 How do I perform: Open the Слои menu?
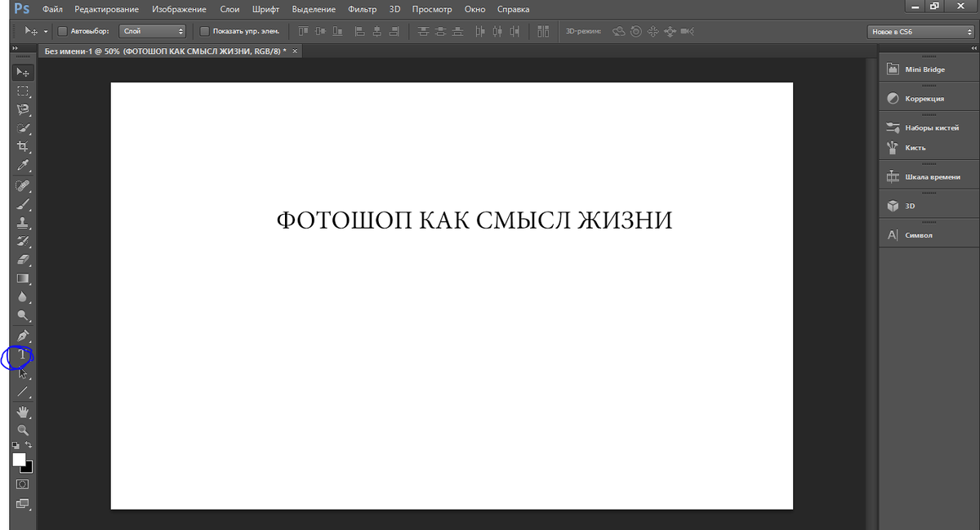click(x=229, y=9)
